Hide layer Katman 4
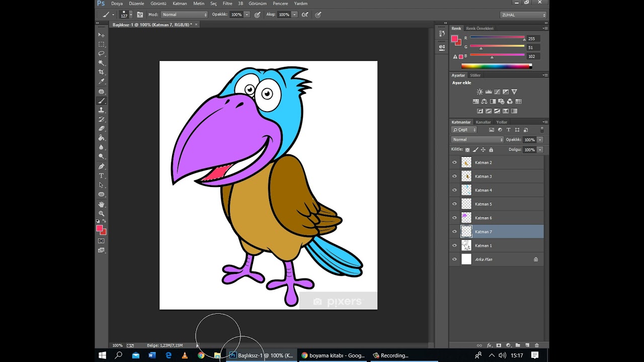Viewport: 644px width, 362px height. tap(454, 190)
